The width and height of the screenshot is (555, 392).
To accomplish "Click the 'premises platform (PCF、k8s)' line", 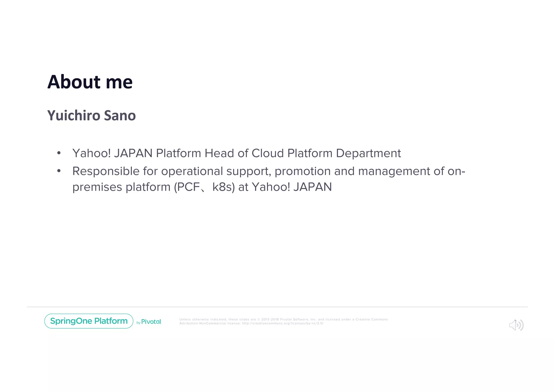I will click(x=202, y=187).
